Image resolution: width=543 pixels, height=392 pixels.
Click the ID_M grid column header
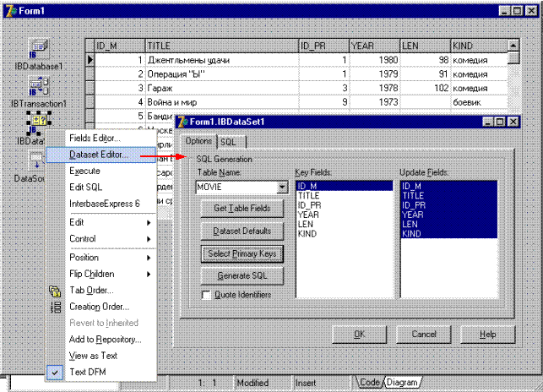point(119,46)
